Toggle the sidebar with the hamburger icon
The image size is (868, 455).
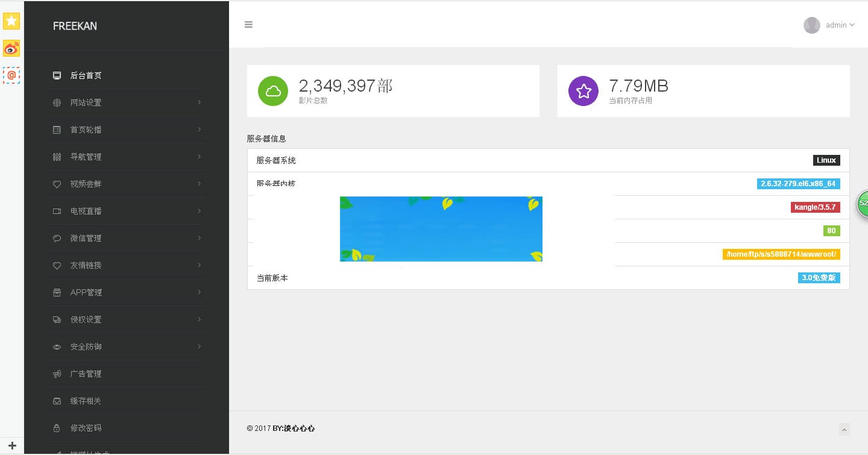(x=248, y=24)
